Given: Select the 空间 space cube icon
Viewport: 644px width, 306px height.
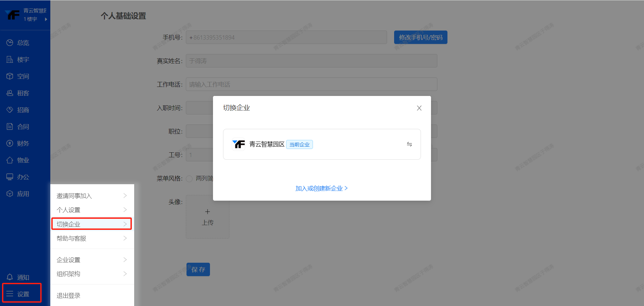Looking at the screenshot, I should click(x=10, y=76).
